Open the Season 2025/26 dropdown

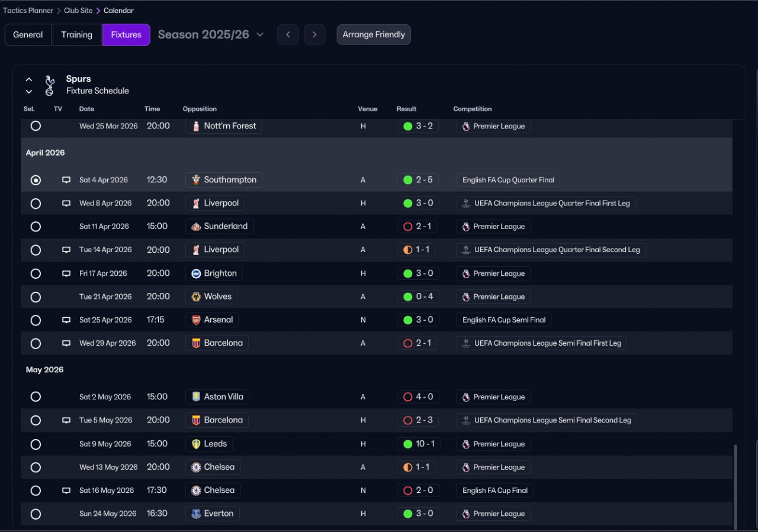coord(211,34)
